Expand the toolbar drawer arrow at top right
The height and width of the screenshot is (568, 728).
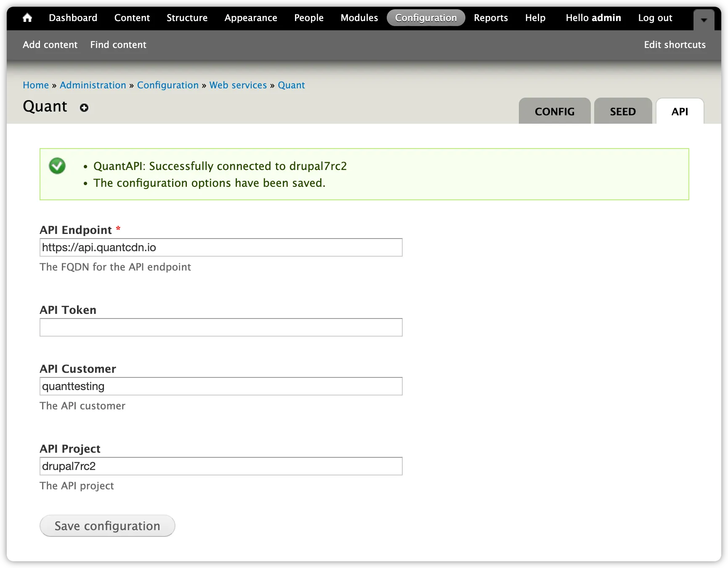coord(703,19)
